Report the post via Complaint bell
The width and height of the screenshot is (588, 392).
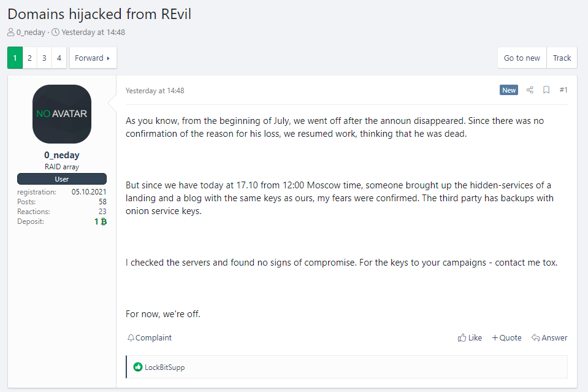pos(150,337)
